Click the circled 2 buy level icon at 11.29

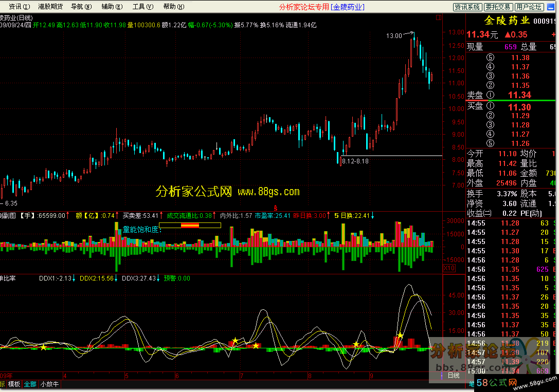[490, 116]
